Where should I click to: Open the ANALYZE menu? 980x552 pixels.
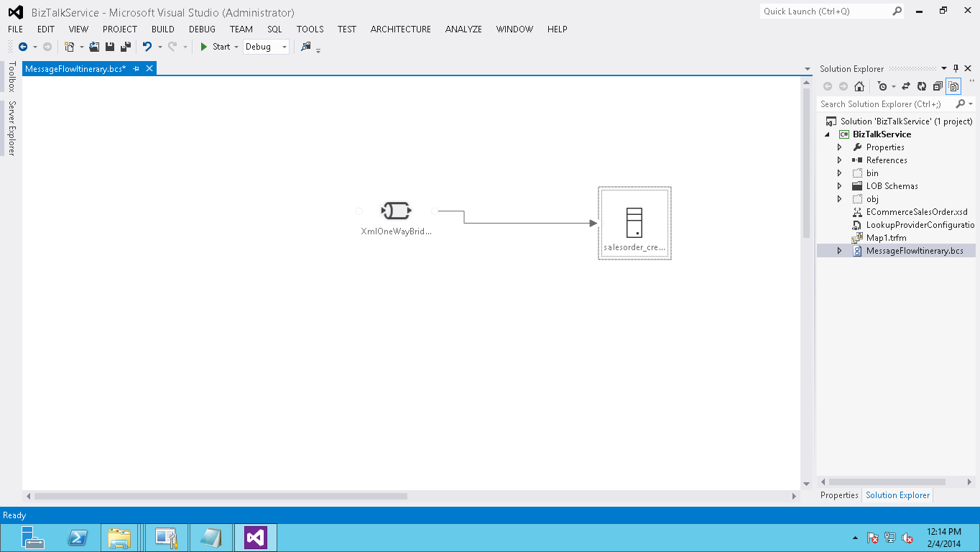pos(463,29)
